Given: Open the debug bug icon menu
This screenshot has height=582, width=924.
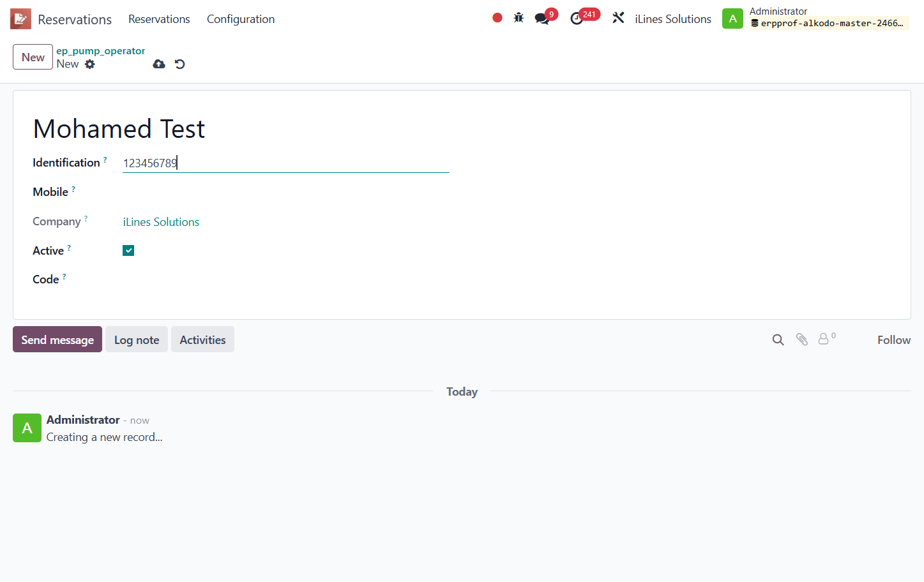Looking at the screenshot, I should coord(519,18).
